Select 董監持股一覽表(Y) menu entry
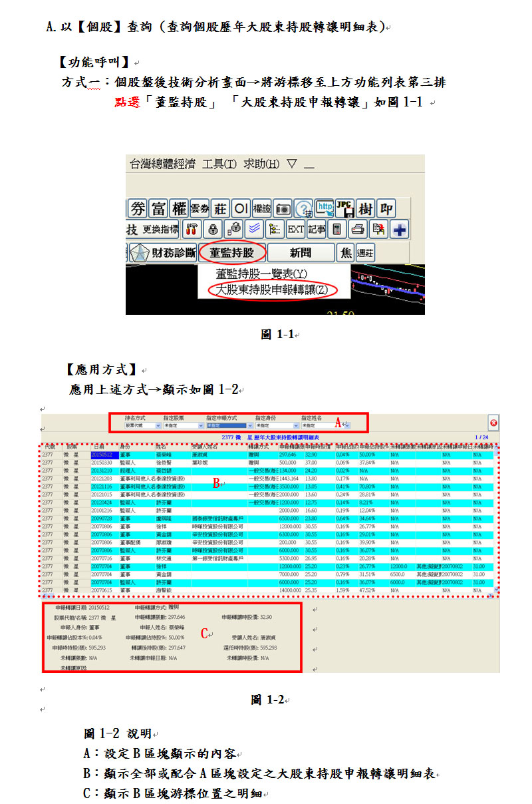The width and height of the screenshot is (532, 804). pos(261,274)
